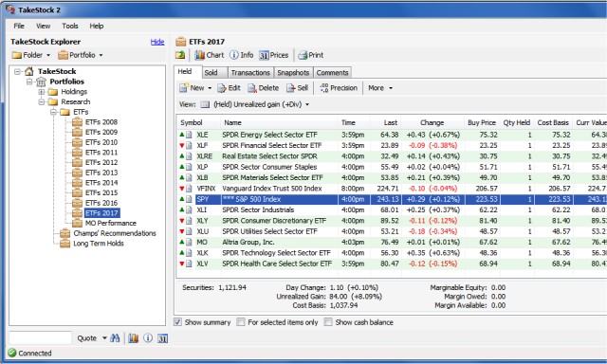Uncheck the Show summary checkbox
The image size is (607, 364).
177,322
